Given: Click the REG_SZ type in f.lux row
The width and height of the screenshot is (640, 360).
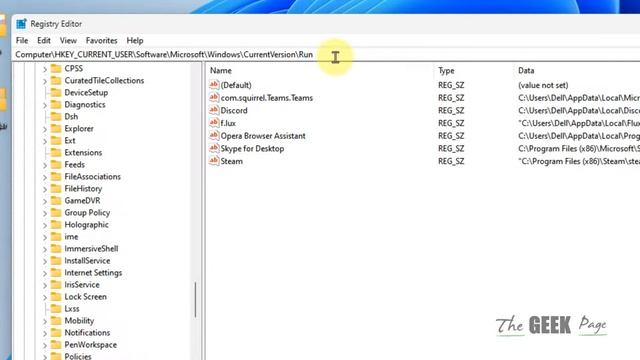Looking at the screenshot, I should tap(451, 123).
